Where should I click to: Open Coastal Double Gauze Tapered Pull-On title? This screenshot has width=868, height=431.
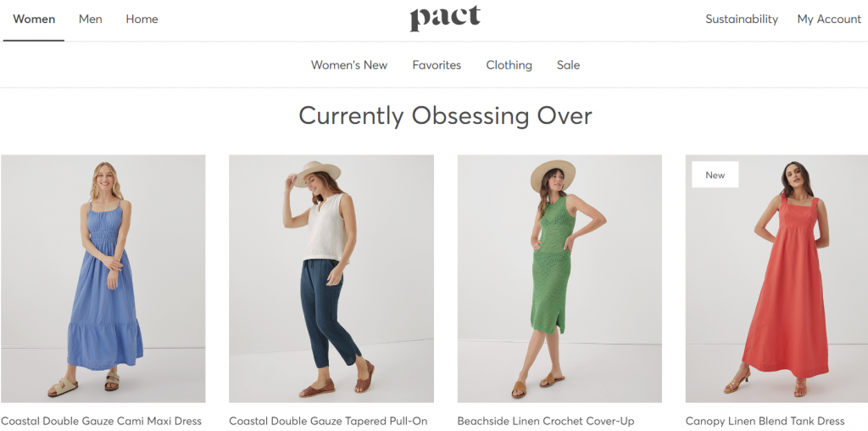(x=328, y=421)
